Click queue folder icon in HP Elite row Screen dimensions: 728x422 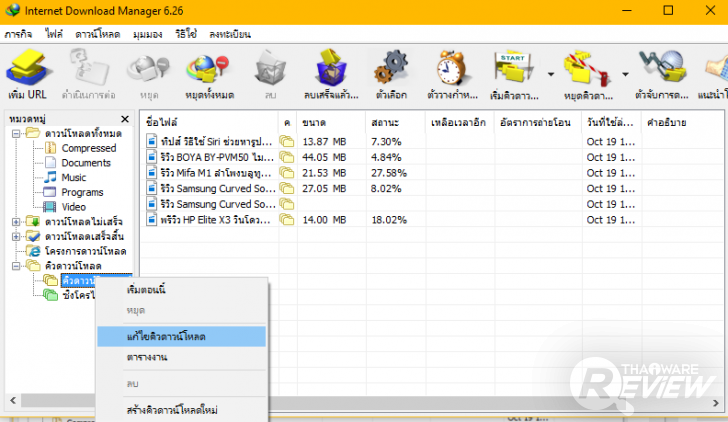coord(287,220)
